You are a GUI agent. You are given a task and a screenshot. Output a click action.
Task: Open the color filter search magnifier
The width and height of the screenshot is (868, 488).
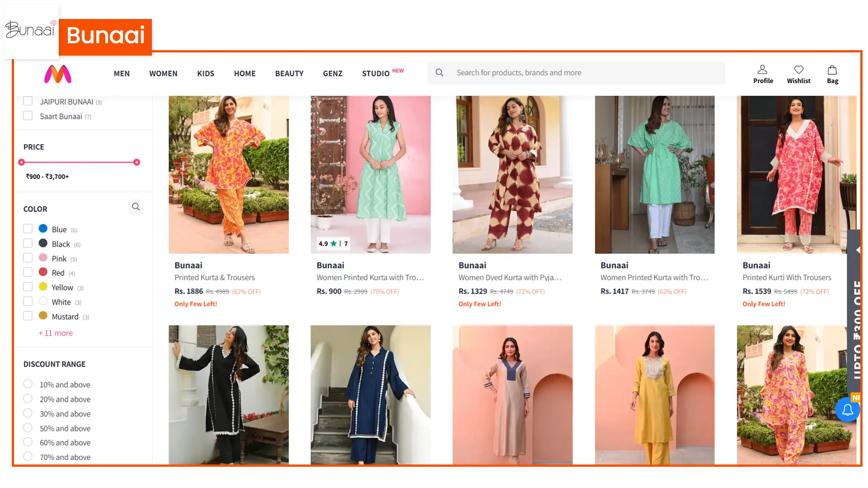136,207
